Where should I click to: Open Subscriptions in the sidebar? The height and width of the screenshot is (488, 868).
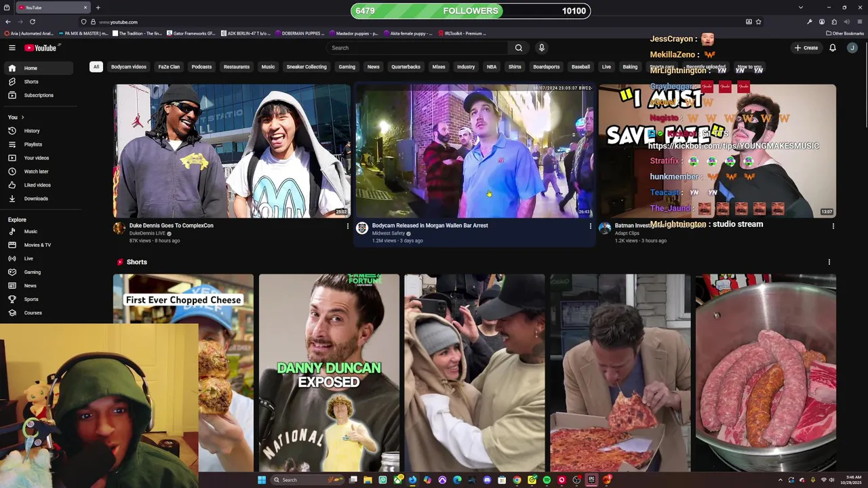[39, 95]
